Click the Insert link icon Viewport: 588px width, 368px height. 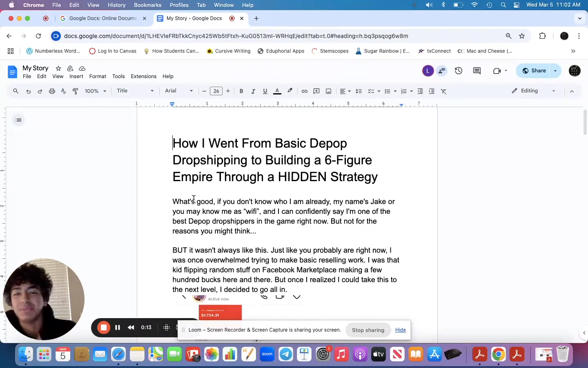point(304,91)
